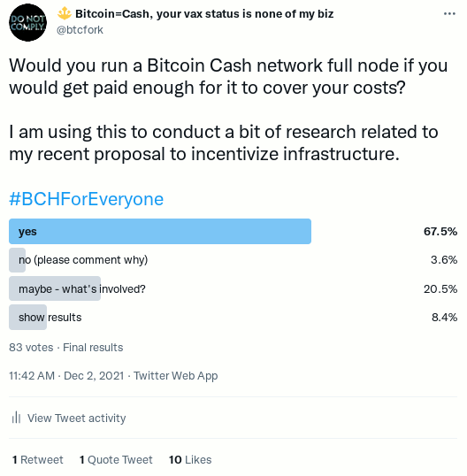View the 1 Quote Tweet list

point(116,459)
